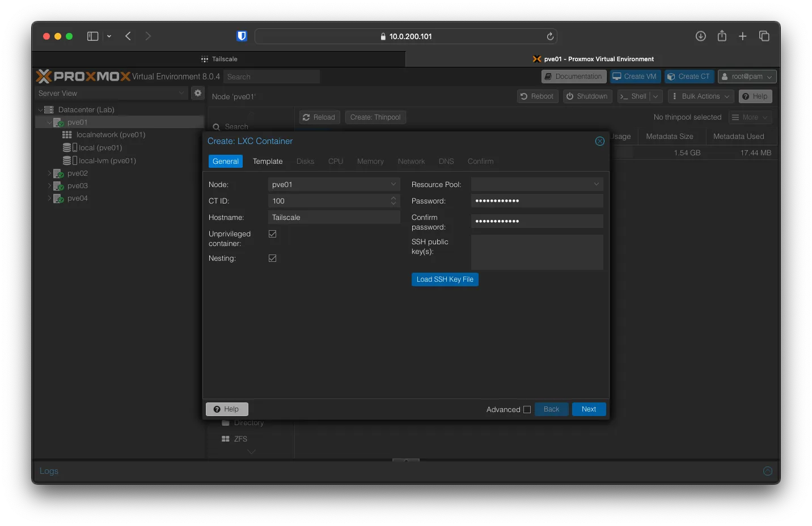Expand the pve02 tree node
The image size is (812, 526).
pyautogui.click(x=49, y=173)
